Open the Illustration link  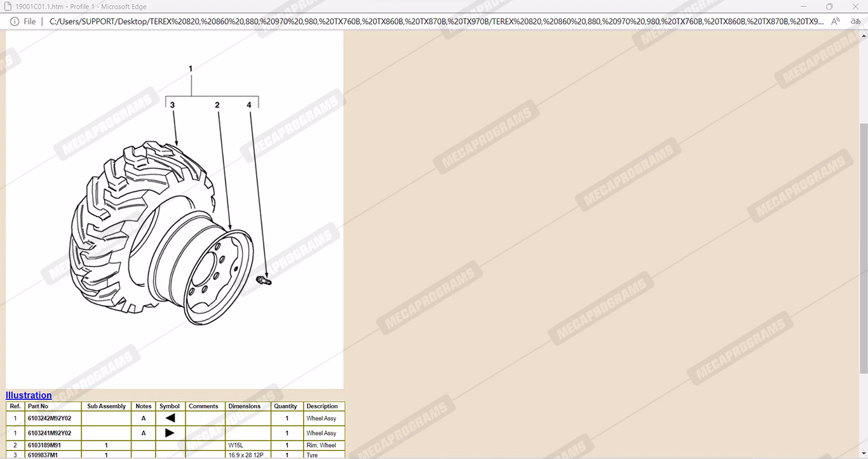tap(29, 395)
